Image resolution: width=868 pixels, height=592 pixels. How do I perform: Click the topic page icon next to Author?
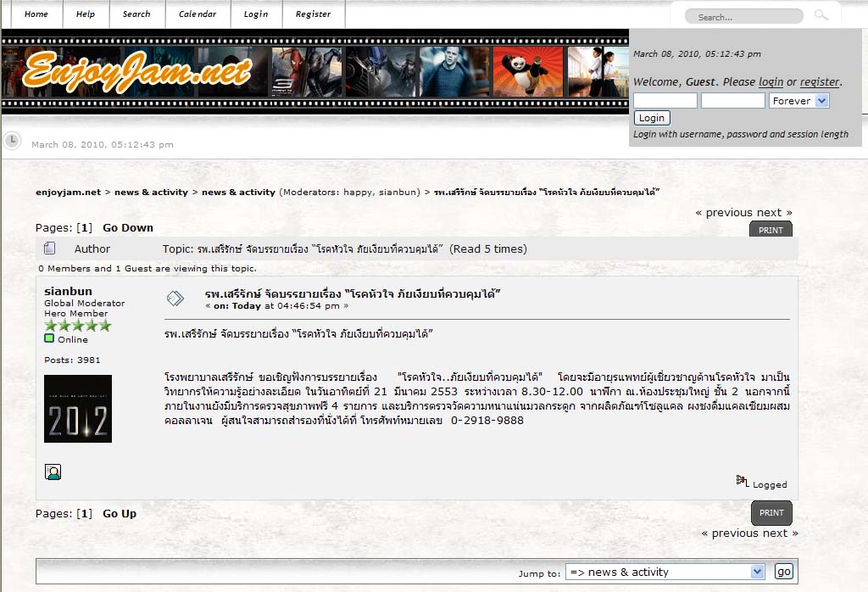[49, 249]
